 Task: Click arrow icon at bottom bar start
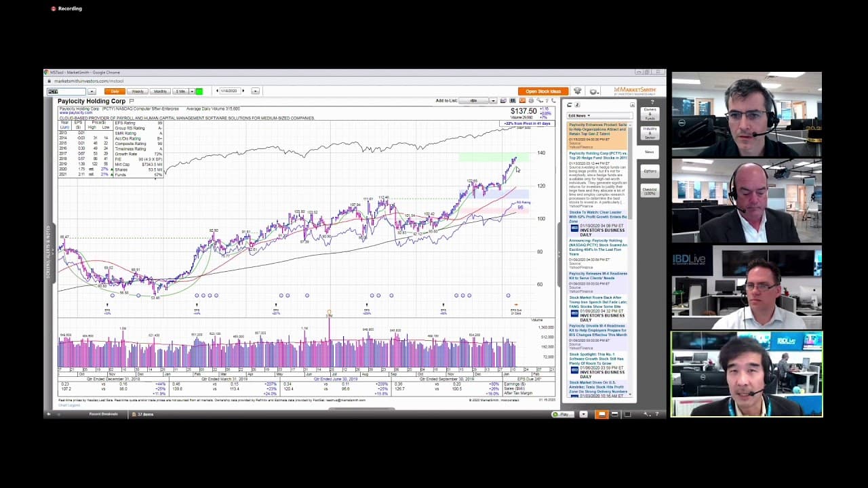(48, 413)
